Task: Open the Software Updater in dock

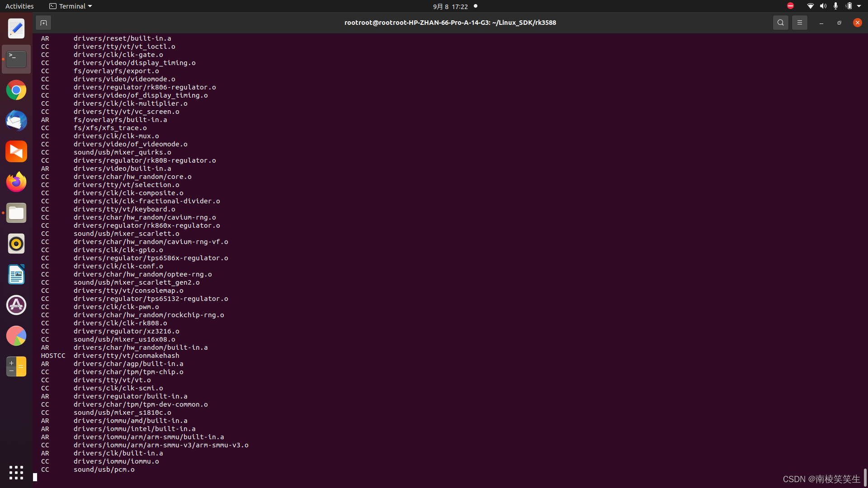Action: [x=16, y=305]
